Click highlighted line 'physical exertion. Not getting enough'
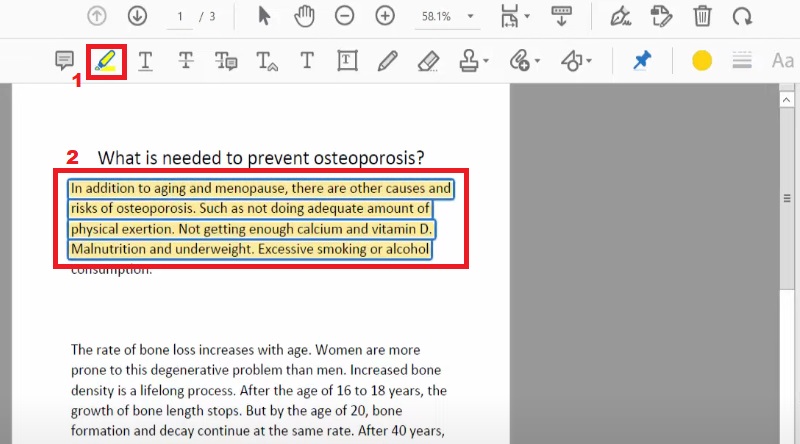Image resolution: width=800 pixels, height=444 pixels. (x=252, y=229)
